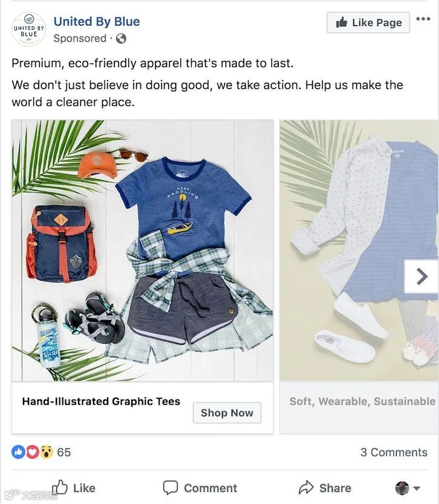Like the post with the Like button

[x=74, y=488]
